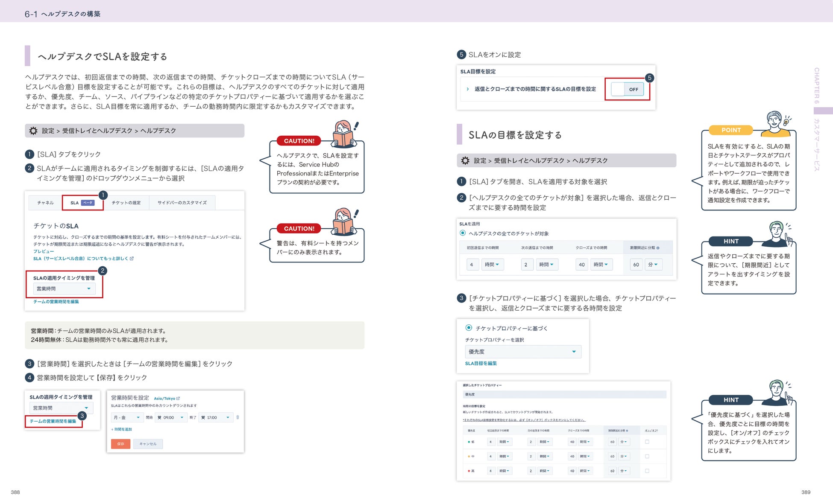This screenshot has width=833, height=504.
Task: Open the サイドバーのカスタマイズ tab
Action: pyautogui.click(x=182, y=203)
